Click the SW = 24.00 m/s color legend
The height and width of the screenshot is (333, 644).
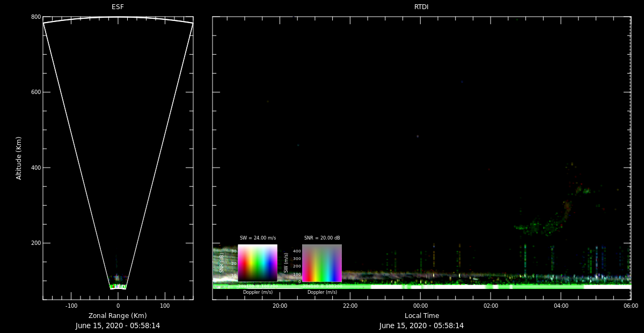point(258,263)
